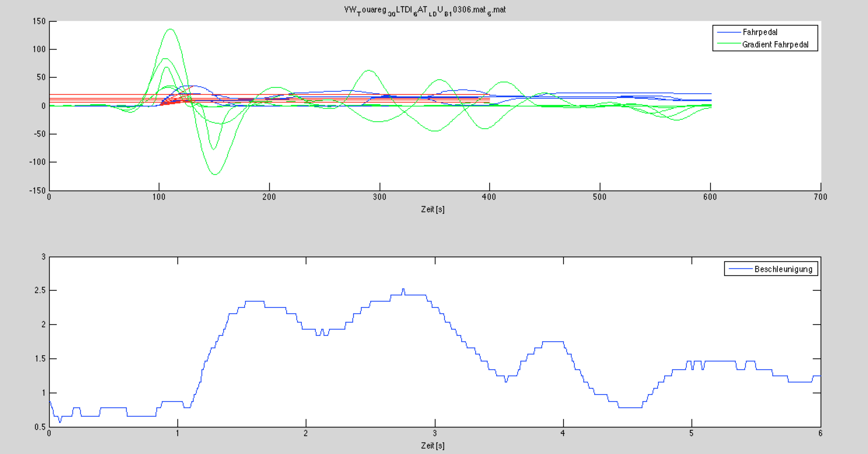Screen dimensions: 868x454
Task: Click tick label -150 on upper y-axis
Action: (x=37, y=190)
